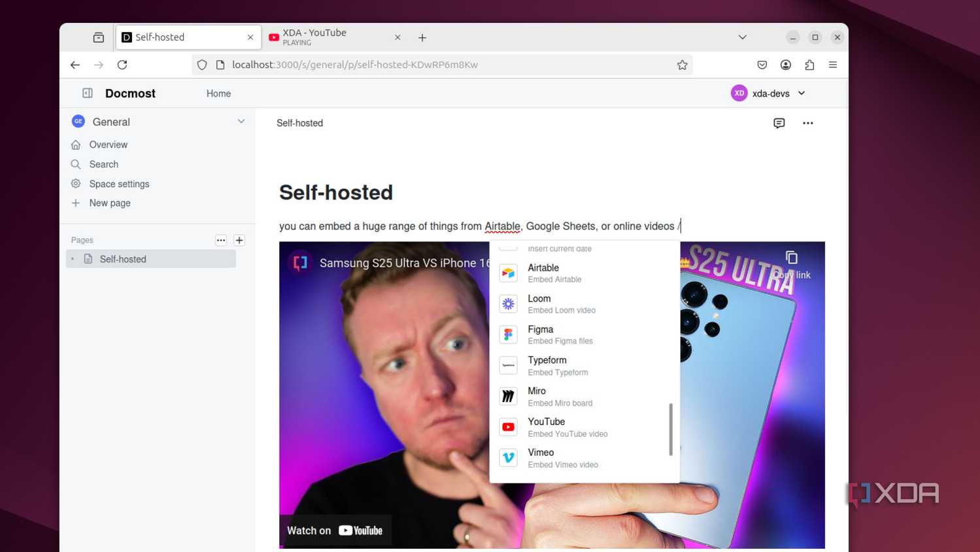The width and height of the screenshot is (980, 552).
Task: Click the Self-hosted breadcrumb text
Action: (x=299, y=123)
